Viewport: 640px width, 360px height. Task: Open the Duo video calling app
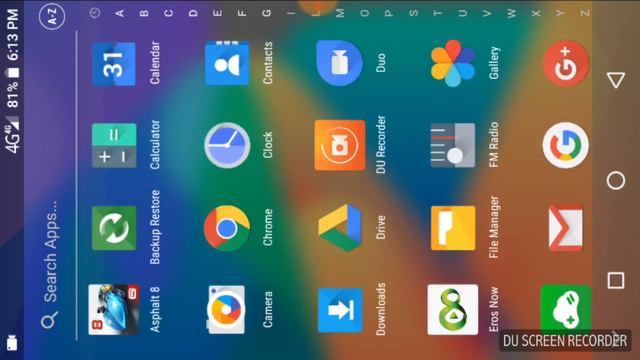[x=340, y=63]
